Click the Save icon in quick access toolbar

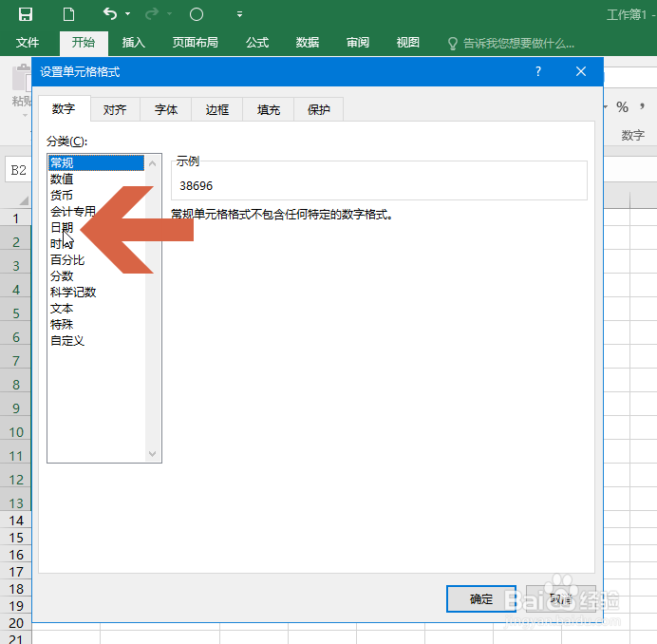[x=26, y=14]
